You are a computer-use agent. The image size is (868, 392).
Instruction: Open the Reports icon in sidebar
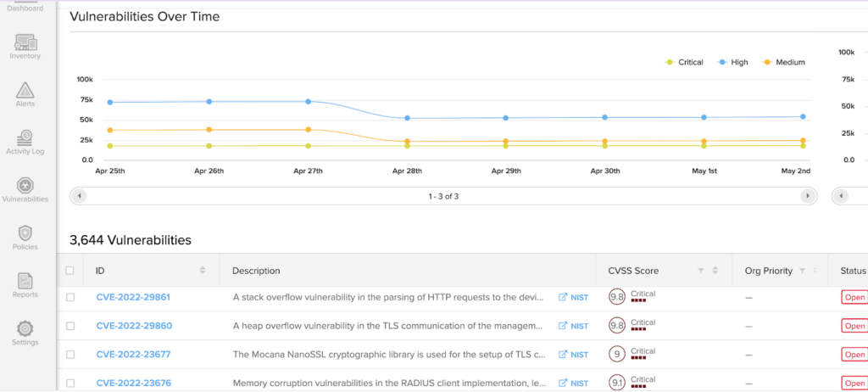(x=25, y=281)
